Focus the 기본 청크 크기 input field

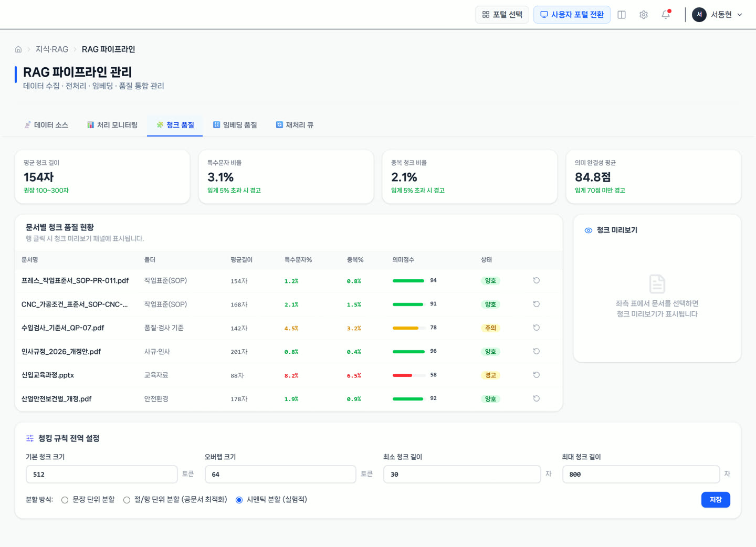pos(102,474)
